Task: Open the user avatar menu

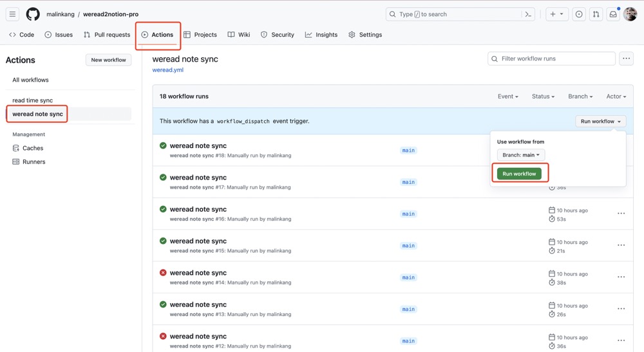Action: point(630,14)
